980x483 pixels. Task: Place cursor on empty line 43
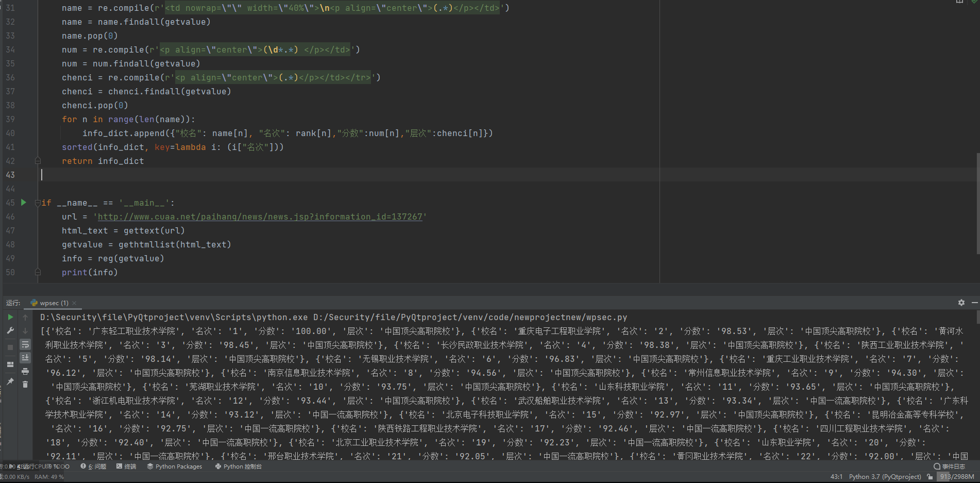350,175
